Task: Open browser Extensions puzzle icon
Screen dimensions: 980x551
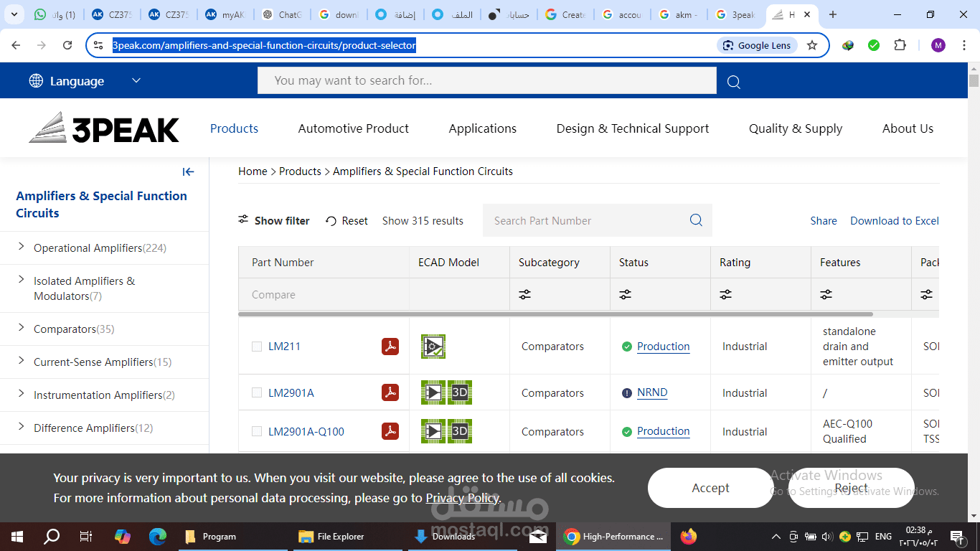Action: click(x=900, y=45)
